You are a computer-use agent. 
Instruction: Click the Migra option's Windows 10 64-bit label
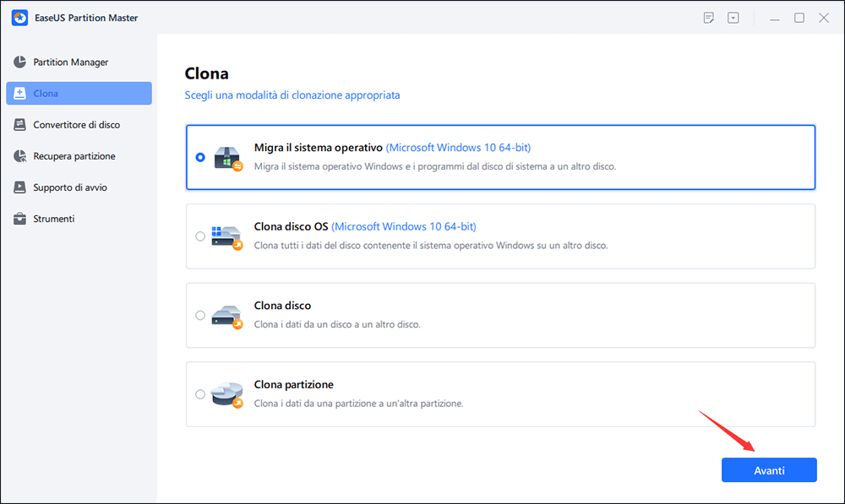click(458, 148)
